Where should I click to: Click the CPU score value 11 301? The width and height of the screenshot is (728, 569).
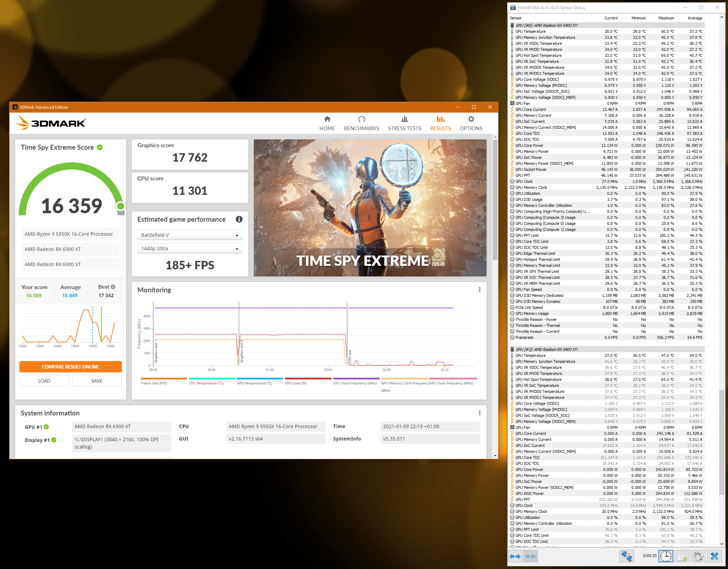(x=190, y=191)
